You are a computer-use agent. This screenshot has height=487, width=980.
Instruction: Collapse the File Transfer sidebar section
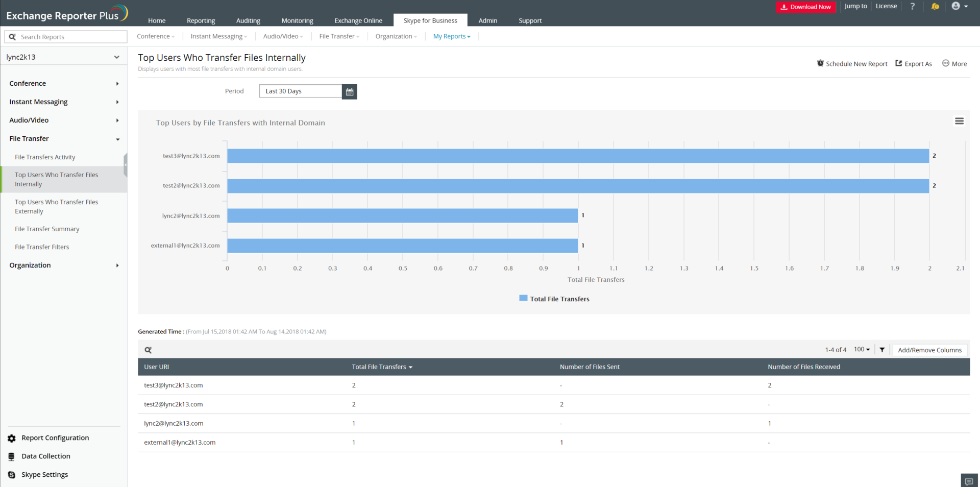(x=64, y=138)
